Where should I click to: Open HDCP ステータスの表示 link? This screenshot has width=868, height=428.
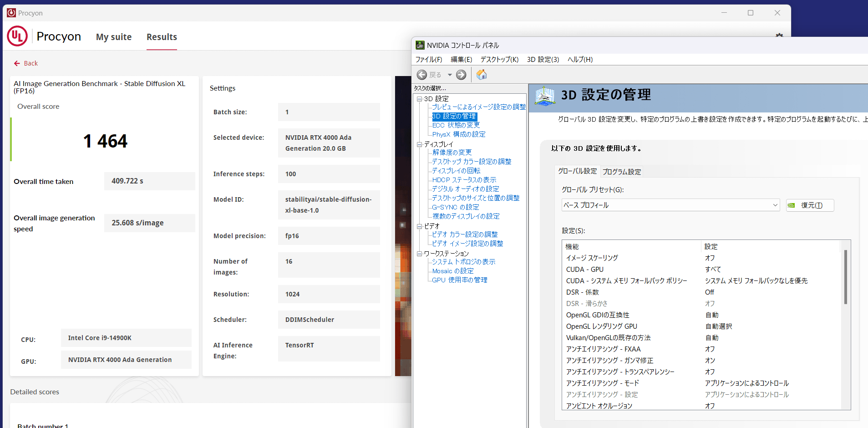pos(464,180)
